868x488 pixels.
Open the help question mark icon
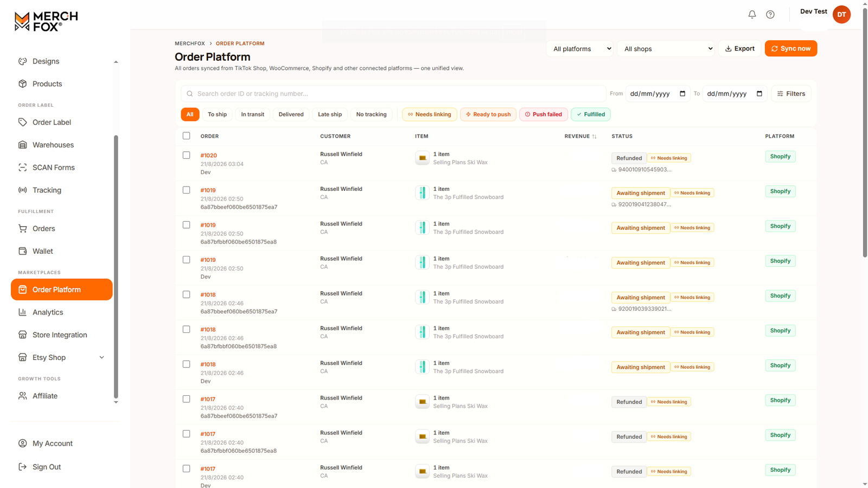tap(770, 15)
